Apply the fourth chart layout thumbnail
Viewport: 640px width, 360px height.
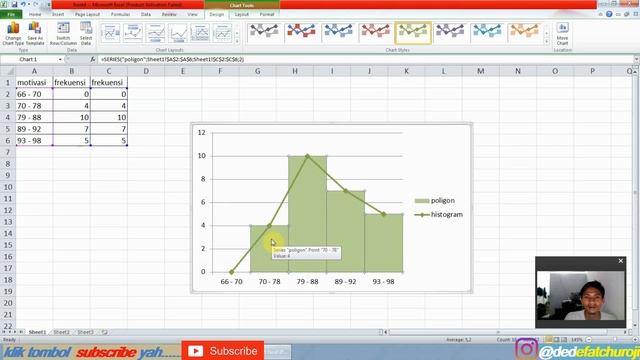pos(178,33)
